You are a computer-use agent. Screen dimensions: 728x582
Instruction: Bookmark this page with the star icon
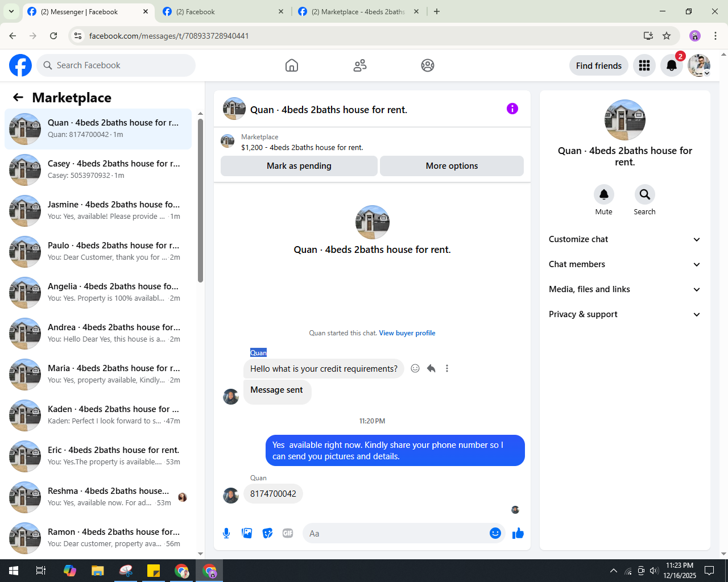[667, 36]
